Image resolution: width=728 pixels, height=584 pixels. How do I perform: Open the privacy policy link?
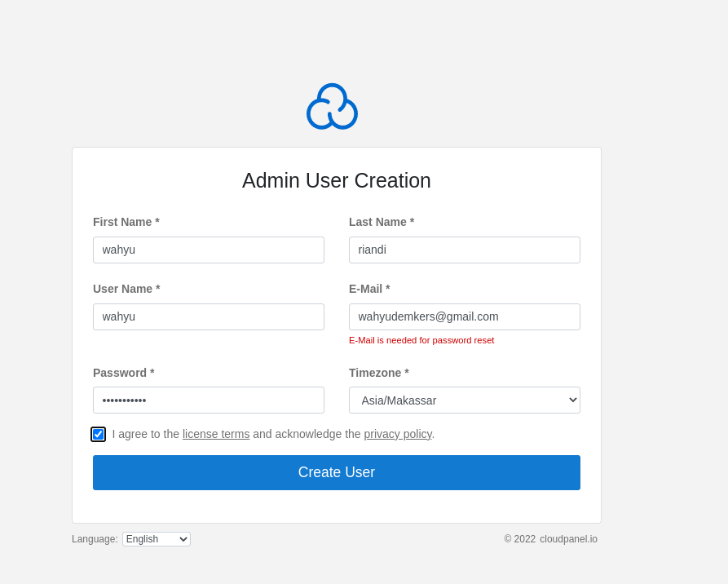point(397,434)
